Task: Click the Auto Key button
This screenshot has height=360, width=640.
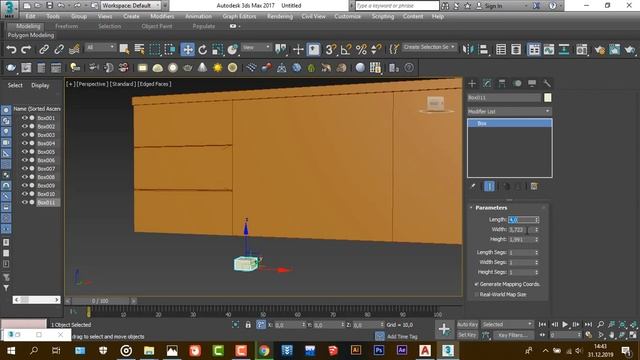Action: [x=467, y=324]
